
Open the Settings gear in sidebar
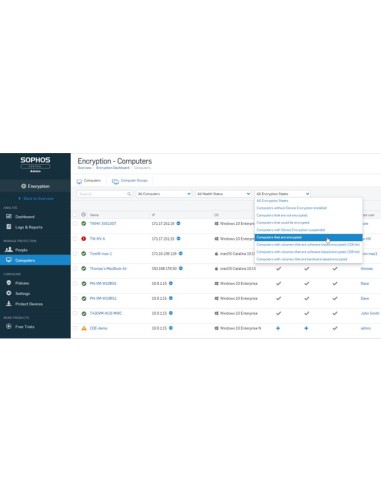click(9, 293)
